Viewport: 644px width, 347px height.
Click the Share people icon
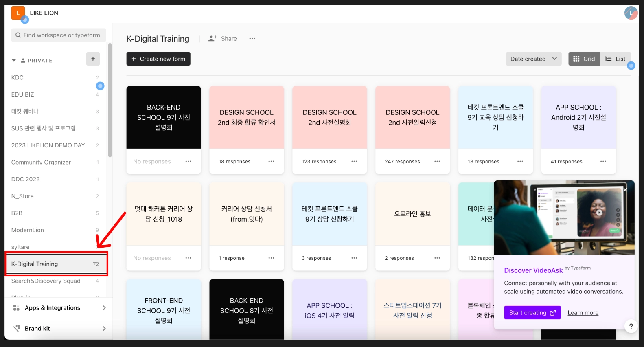(212, 39)
